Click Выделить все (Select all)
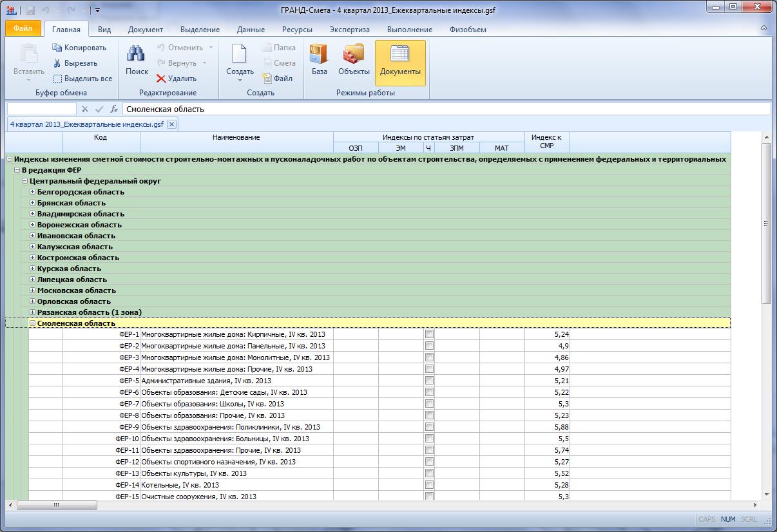The height and width of the screenshot is (532, 777). click(82, 79)
